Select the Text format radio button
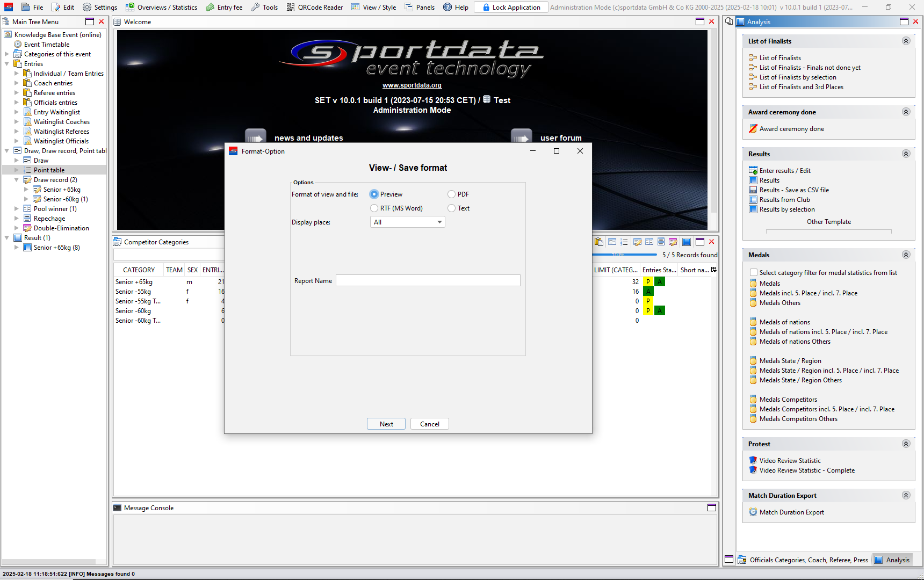This screenshot has width=924, height=580. pos(451,208)
